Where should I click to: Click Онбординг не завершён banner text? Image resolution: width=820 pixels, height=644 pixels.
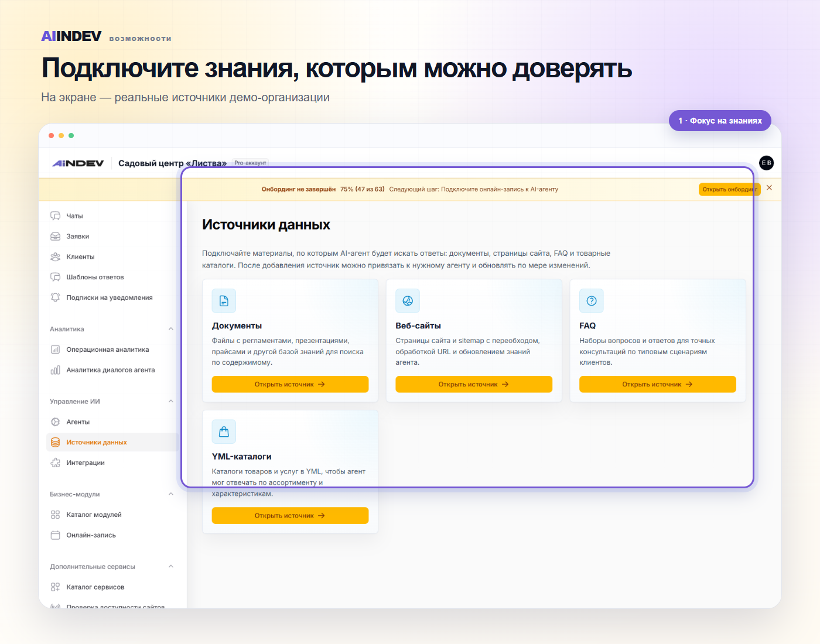299,189
